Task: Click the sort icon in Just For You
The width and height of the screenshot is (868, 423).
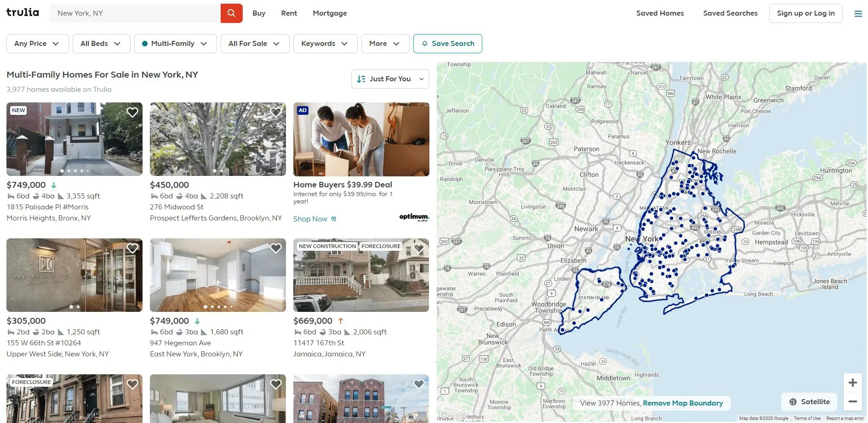Action: point(361,79)
